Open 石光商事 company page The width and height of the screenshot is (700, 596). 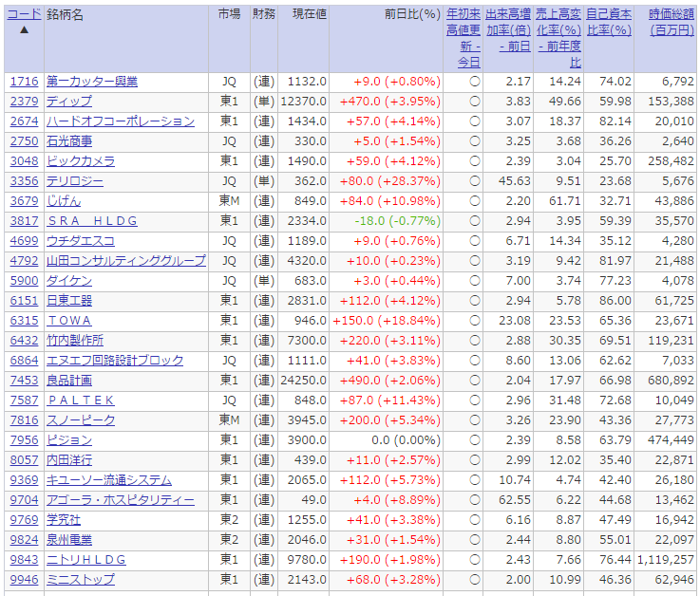[69, 141]
